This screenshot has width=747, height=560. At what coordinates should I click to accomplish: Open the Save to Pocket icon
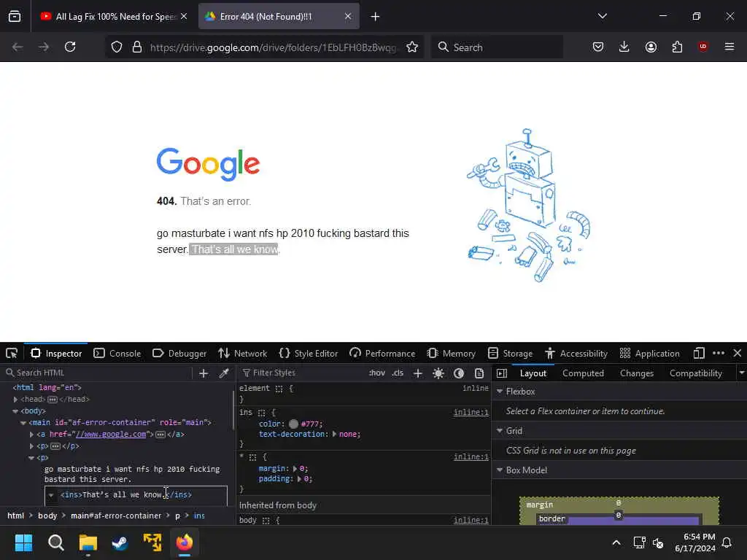[x=598, y=47]
